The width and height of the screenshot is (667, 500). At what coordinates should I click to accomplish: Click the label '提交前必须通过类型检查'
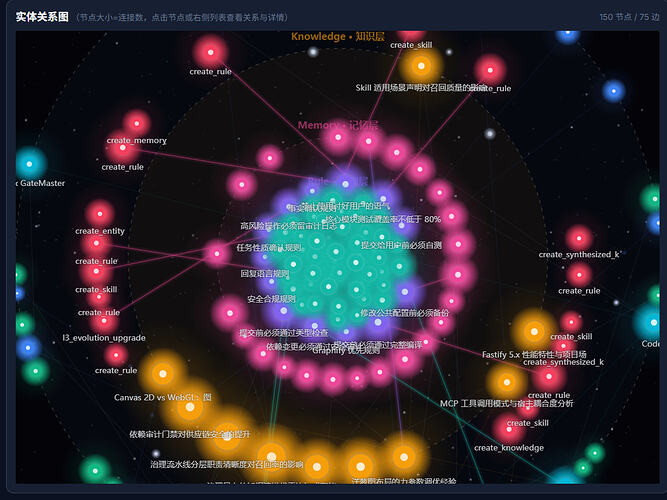[x=283, y=332]
